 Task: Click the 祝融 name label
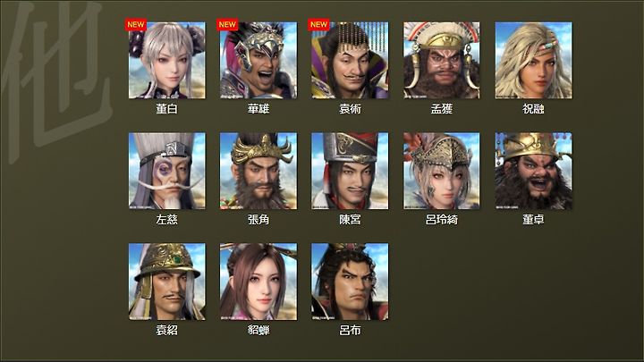click(x=533, y=109)
